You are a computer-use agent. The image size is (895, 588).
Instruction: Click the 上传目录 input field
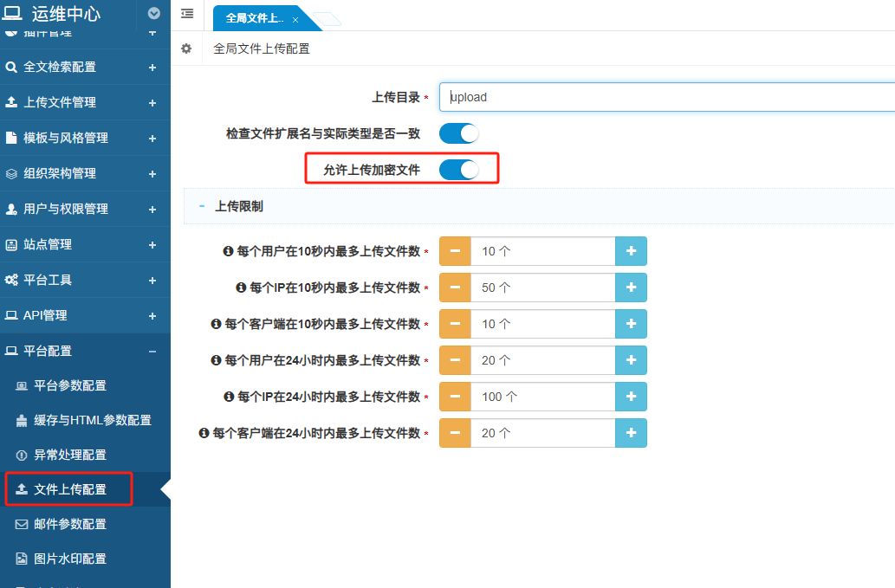click(667, 97)
